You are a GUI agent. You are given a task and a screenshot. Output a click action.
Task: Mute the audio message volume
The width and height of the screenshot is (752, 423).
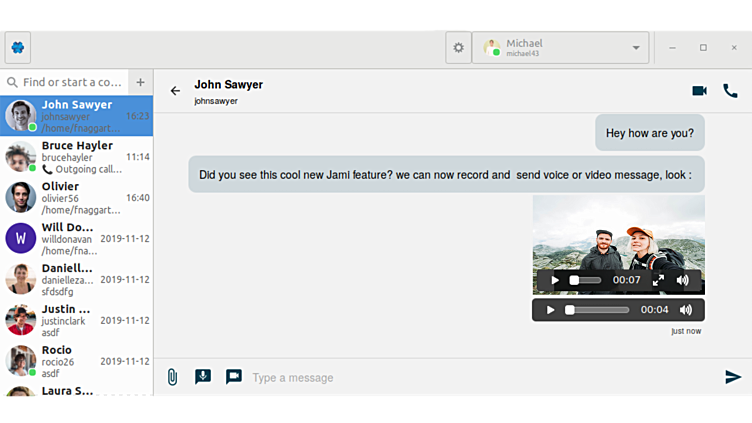pyautogui.click(x=686, y=310)
